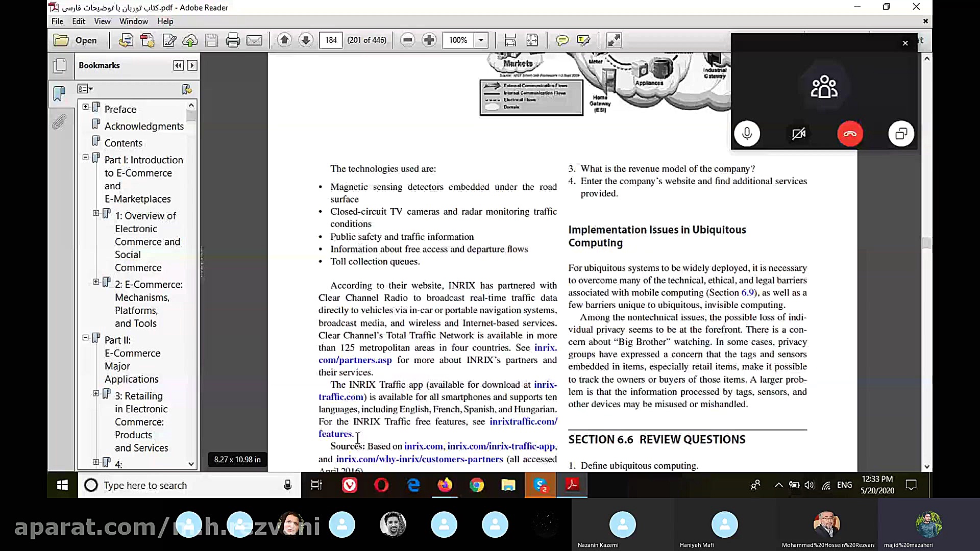Open the File menu
The width and height of the screenshot is (980, 551).
[x=57, y=21]
